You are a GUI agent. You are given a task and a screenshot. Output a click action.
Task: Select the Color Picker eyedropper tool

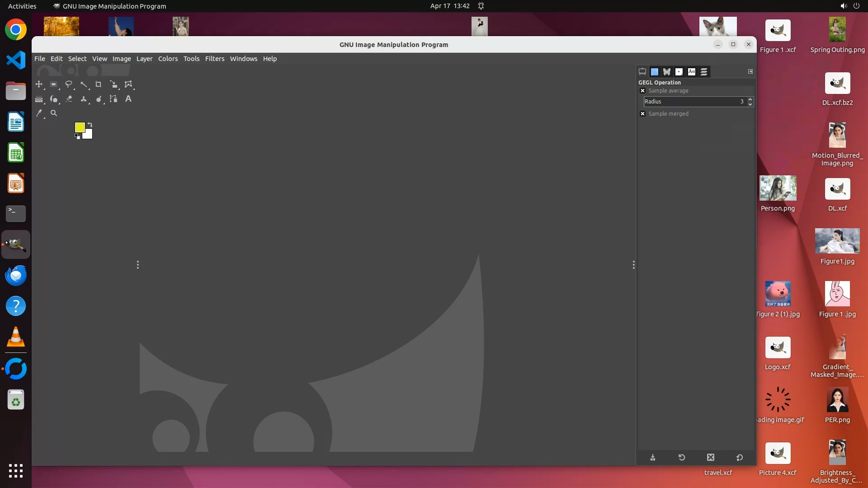pos(39,113)
